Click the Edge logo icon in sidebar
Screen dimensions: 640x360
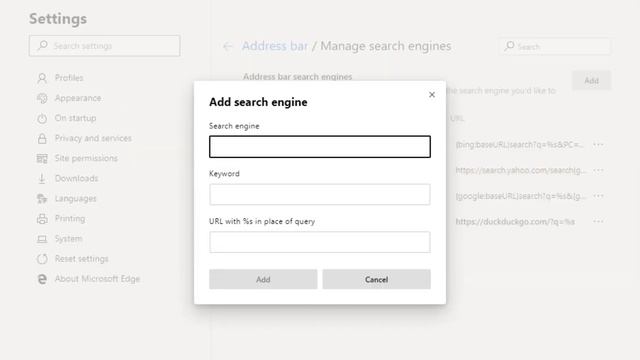(42, 279)
